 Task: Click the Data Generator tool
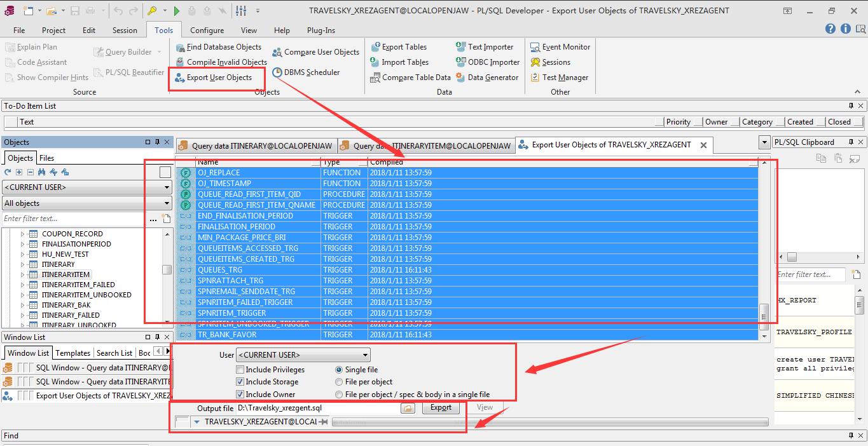(x=462, y=78)
